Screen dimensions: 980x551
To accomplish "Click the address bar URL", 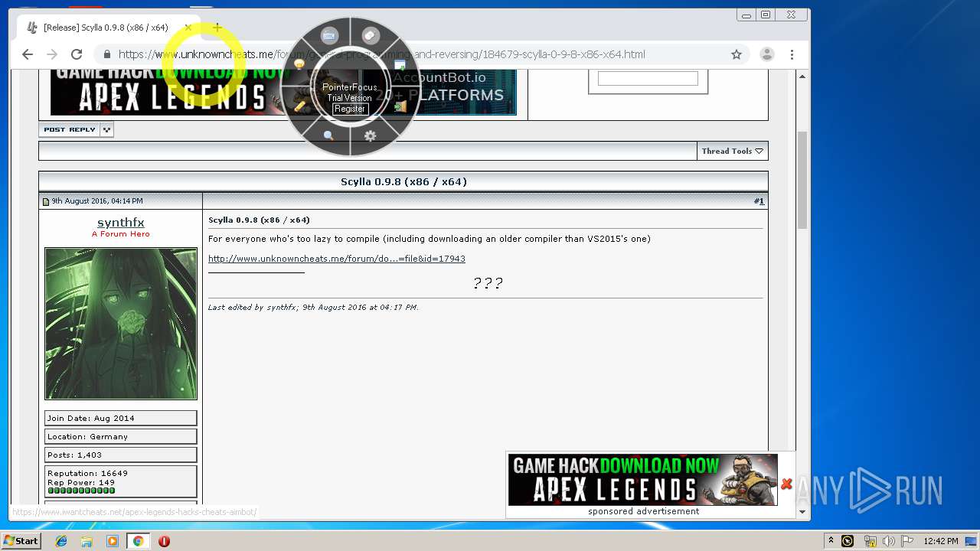I will coord(381,54).
